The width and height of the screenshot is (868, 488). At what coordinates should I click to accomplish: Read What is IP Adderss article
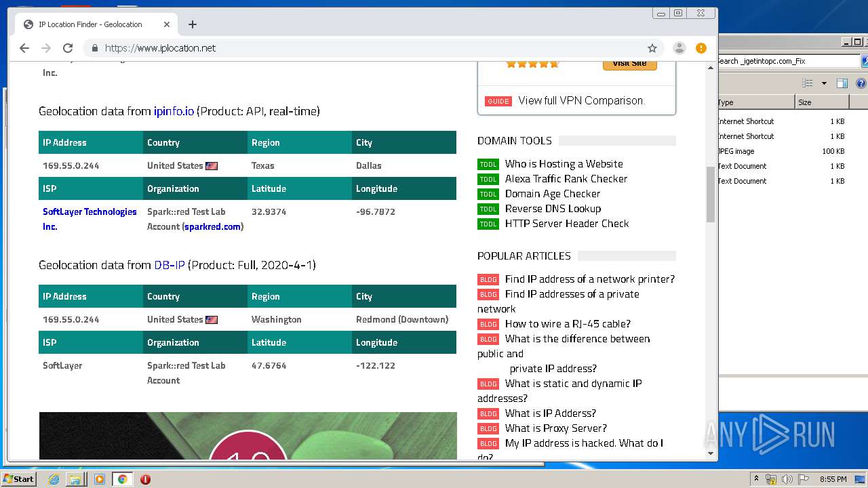pos(551,413)
